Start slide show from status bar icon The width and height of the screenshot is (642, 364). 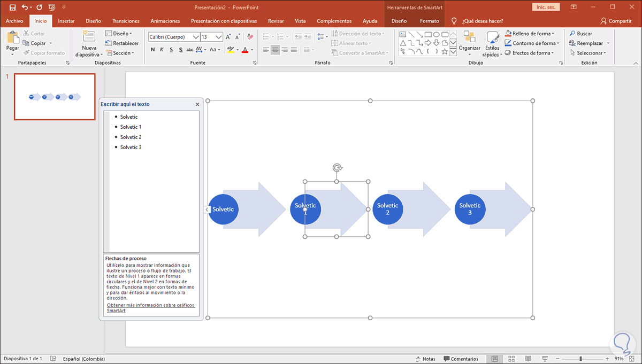545,359
